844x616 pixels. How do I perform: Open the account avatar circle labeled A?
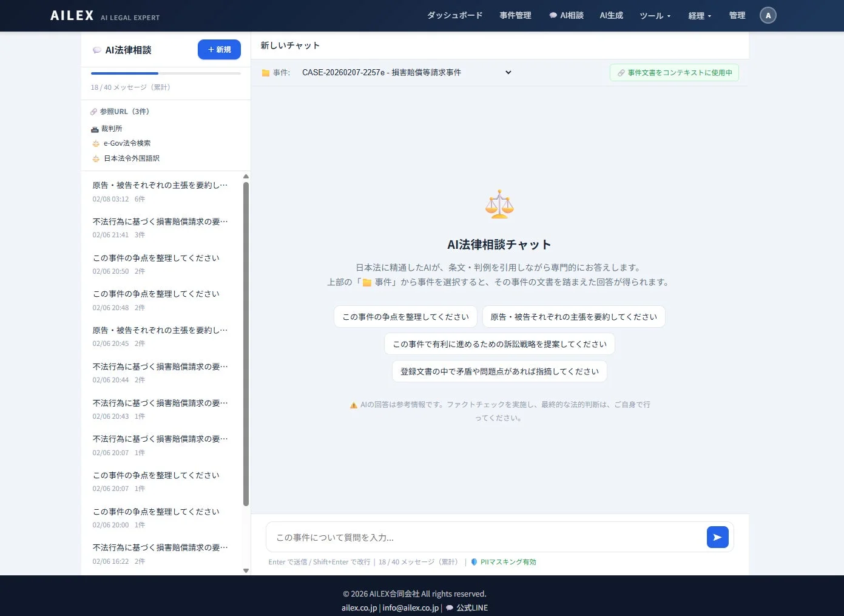[x=768, y=15]
